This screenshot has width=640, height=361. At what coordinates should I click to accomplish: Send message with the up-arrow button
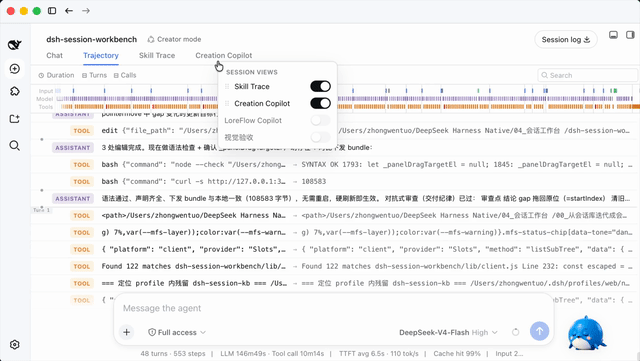click(539, 331)
